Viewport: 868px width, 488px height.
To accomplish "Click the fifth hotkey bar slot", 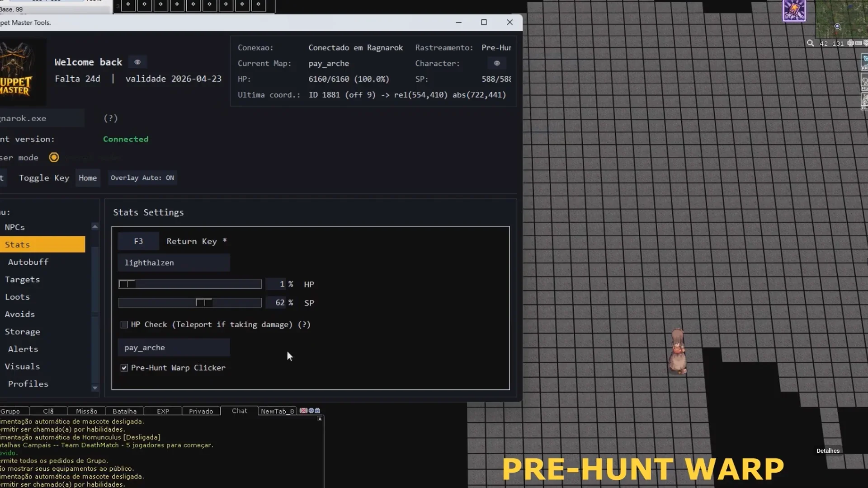I will [x=193, y=5].
